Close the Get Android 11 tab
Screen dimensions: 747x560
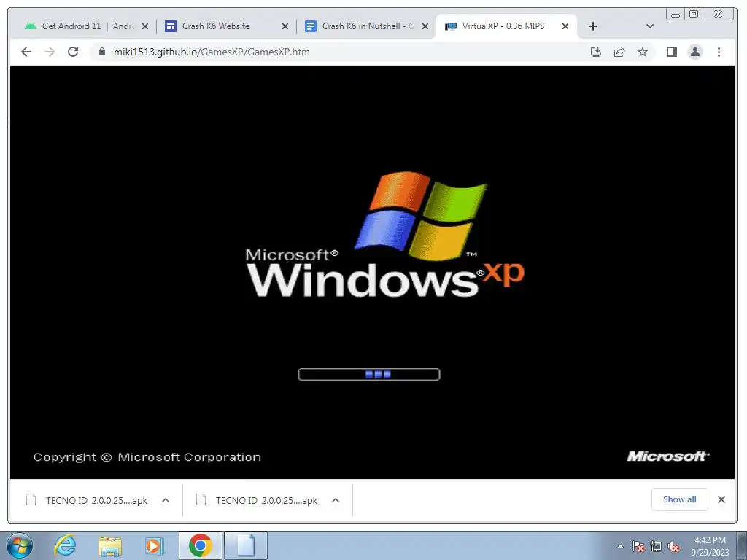click(x=145, y=26)
